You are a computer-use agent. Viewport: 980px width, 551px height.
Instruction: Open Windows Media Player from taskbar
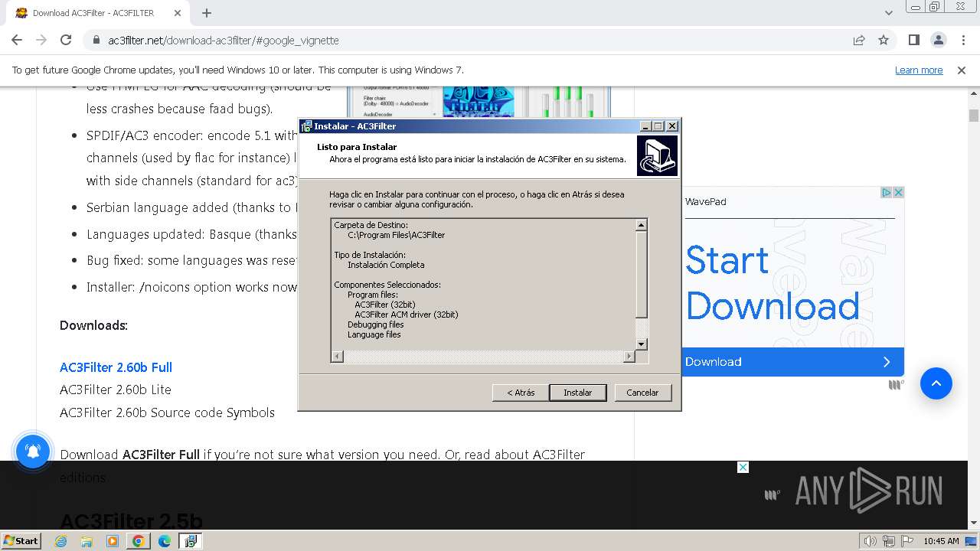coord(113,541)
